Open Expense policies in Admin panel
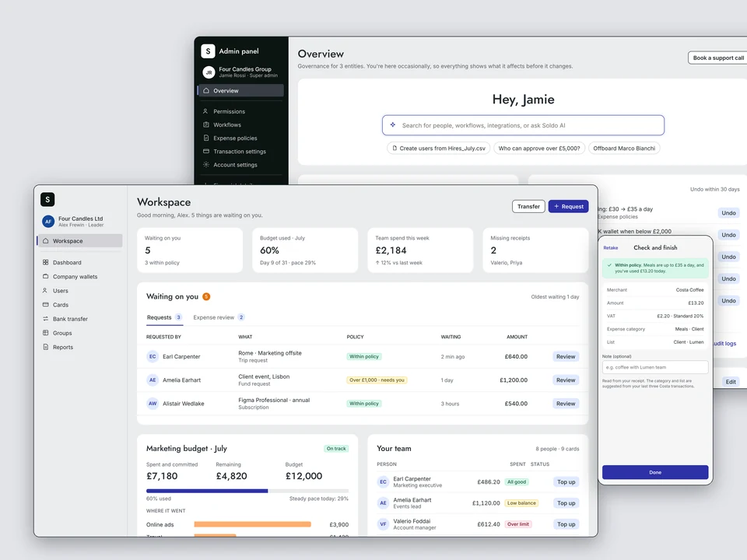Screen dimensions: 747x560 coord(235,138)
